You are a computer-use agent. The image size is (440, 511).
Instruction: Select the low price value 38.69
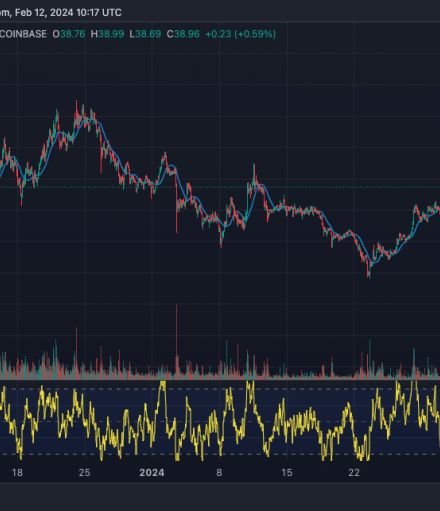(x=148, y=34)
